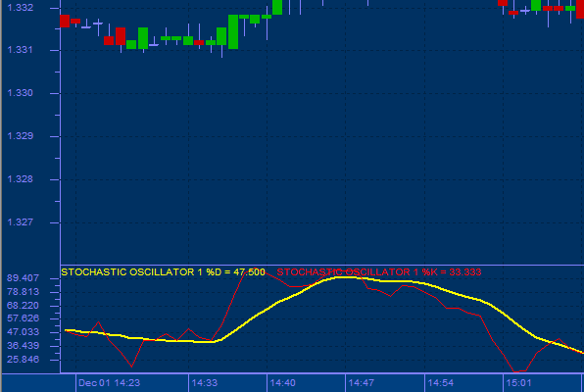Select the 1.331 price axis label
584x392 pixels.
(x=21, y=50)
